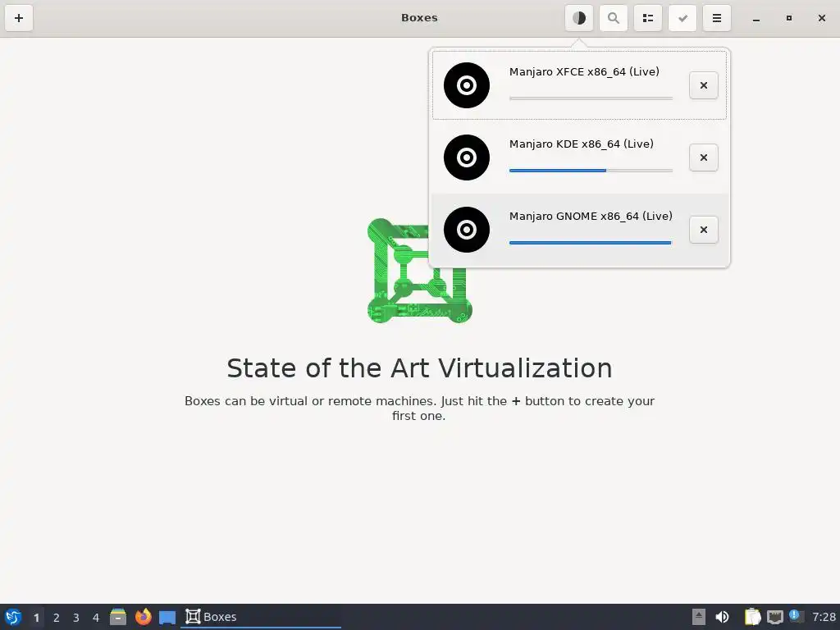Switch to workspace 4

pyautogui.click(x=96, y=618)
